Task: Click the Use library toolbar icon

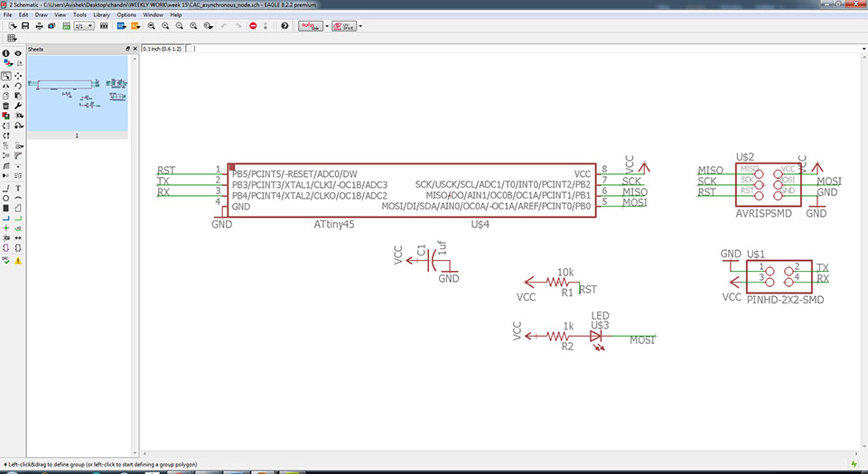Action: pyautogui.click(x=104, y=26)
